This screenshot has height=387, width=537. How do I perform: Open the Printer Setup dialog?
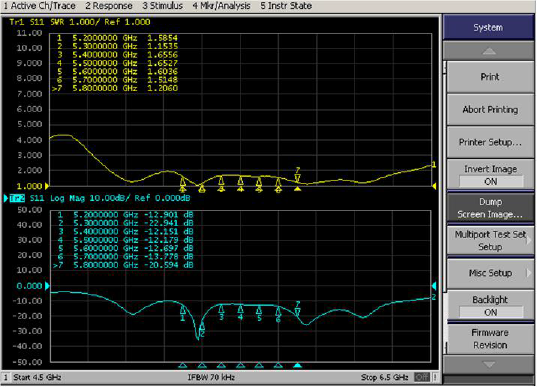point(490,142)
